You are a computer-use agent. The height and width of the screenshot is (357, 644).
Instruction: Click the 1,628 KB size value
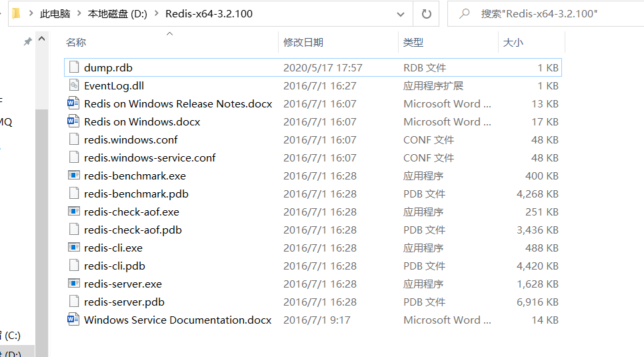(537, 284)
